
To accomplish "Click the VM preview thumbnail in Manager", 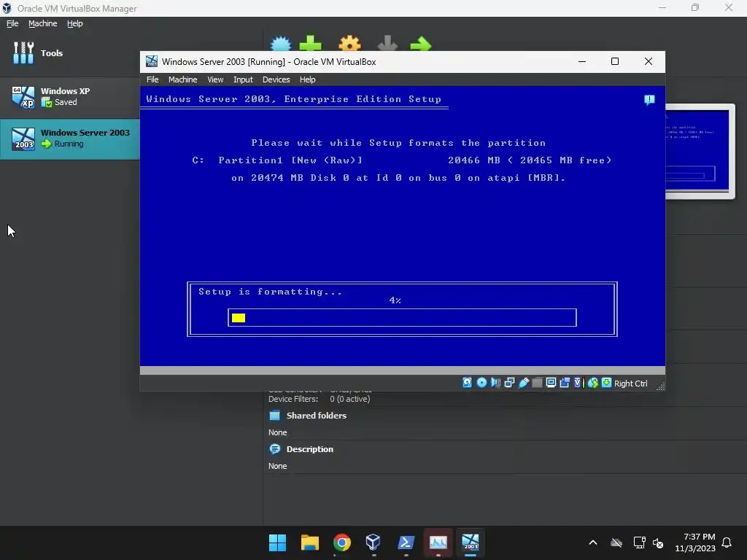I will [700, 151].
